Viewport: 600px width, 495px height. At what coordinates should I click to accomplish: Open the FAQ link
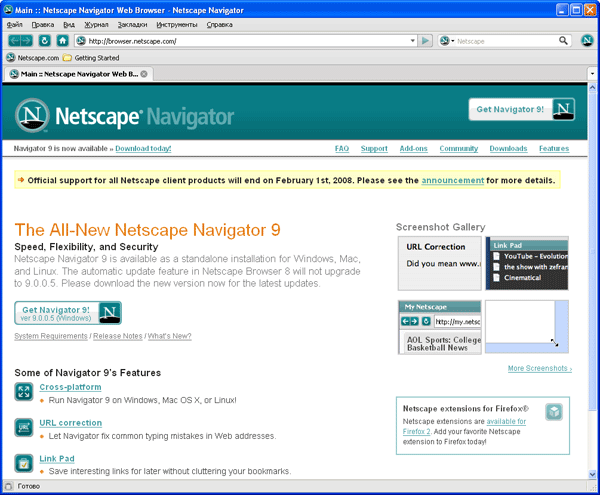click(x=342, y=148)
